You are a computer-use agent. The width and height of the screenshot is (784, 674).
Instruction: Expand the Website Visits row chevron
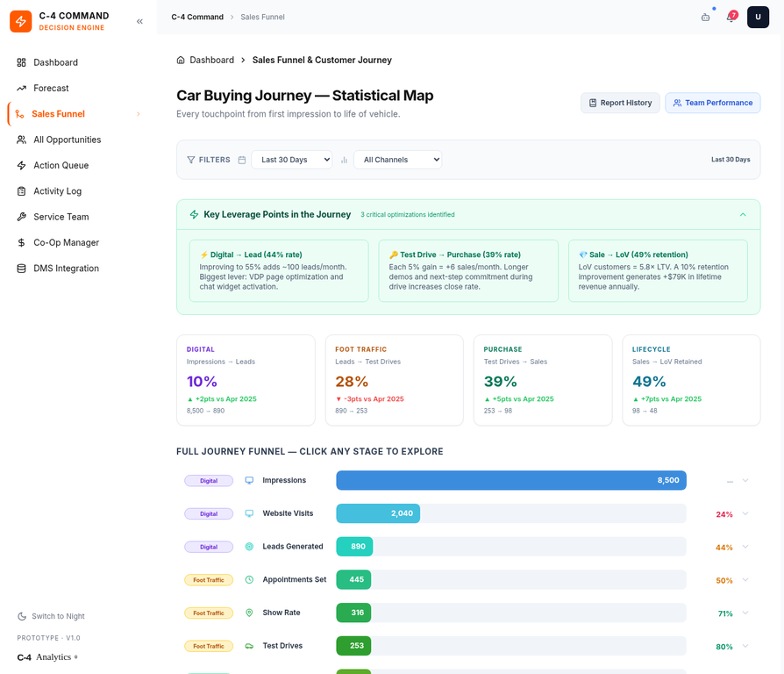point(745,513)
